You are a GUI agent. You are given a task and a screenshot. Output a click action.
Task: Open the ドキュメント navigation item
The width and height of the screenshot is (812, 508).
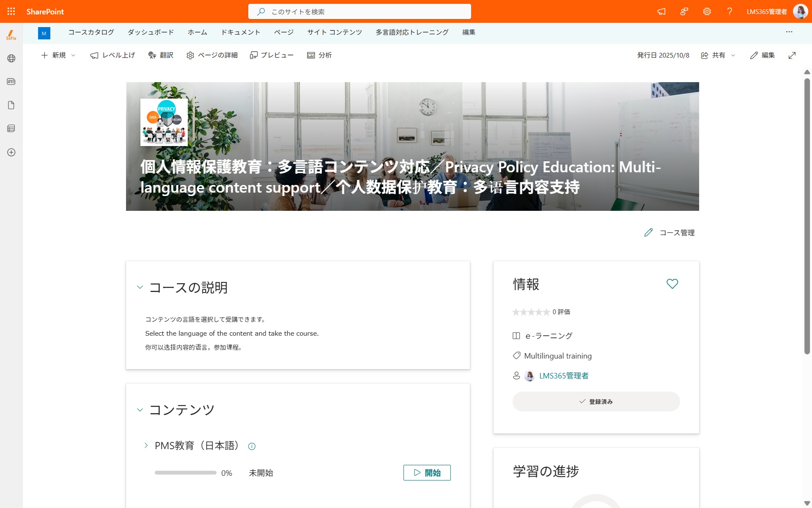coord(241,32)
